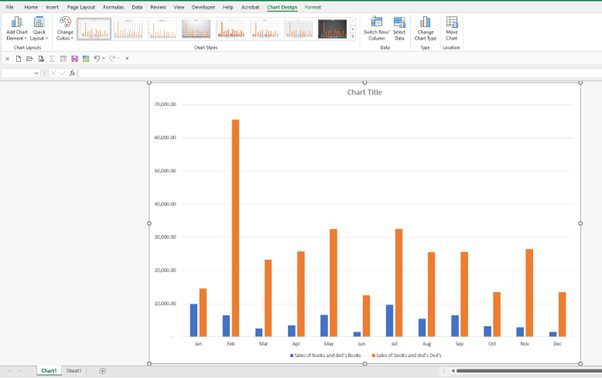This screenshot has width=602, height=378.
Task: Switch to the Acrobat tab
Action: [250, 7]
